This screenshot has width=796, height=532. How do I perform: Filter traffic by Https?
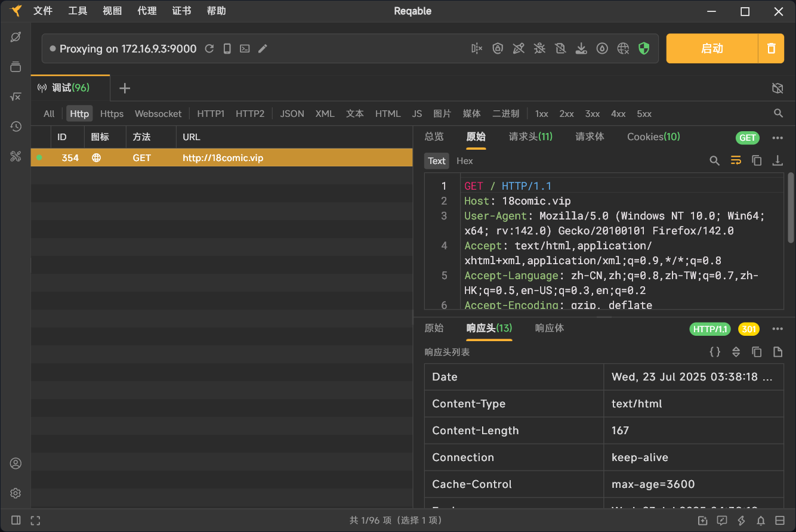112,113
